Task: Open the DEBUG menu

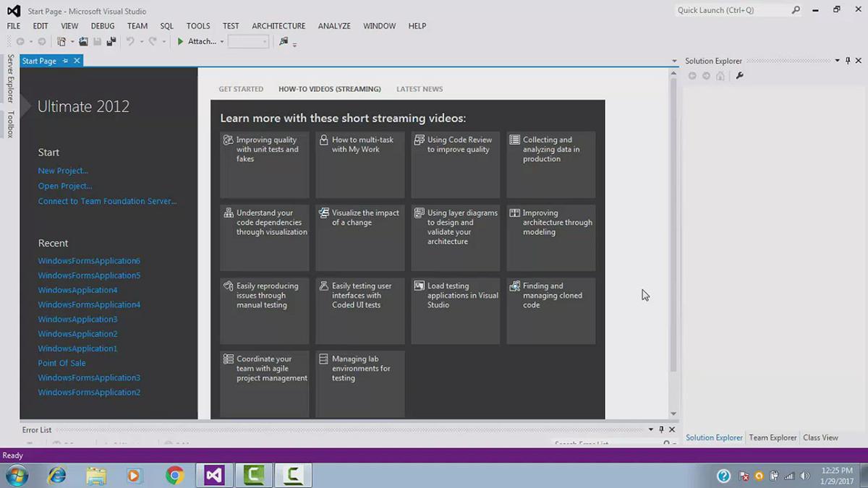Action: 103,25
